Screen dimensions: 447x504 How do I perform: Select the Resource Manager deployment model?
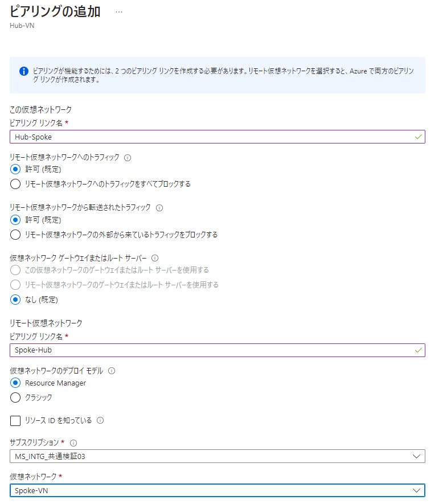click(x=15, y=383)
